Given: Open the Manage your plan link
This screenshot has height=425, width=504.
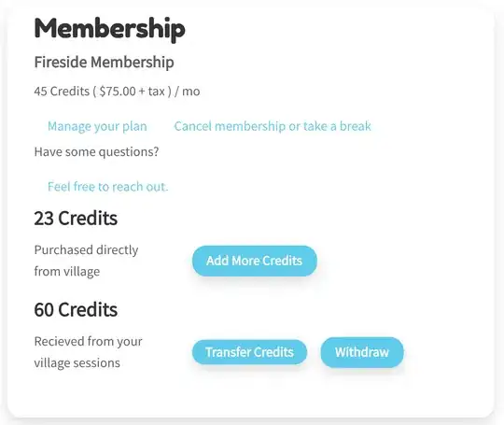Looking at the screenshot, I should [97, 126].
